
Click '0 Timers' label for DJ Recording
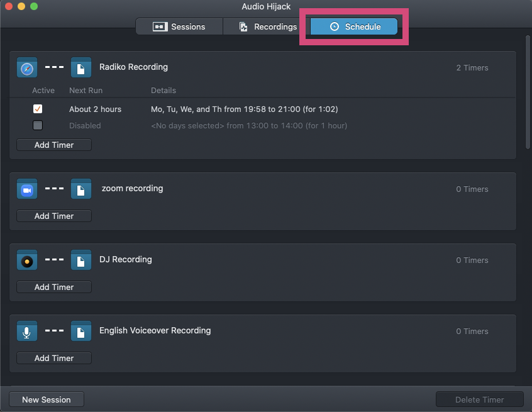pyautogui.click(x=472, y=260)
